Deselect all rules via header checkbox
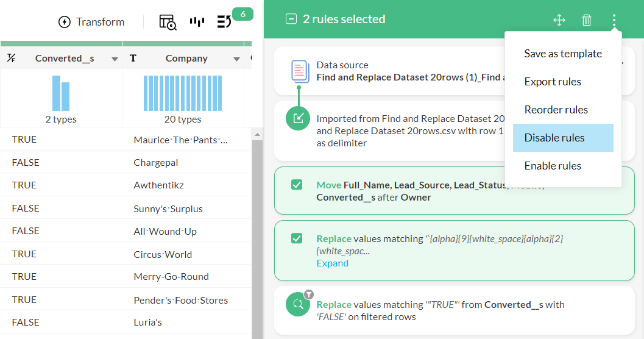The width and height of the screenshot is (644, 339). point(291,19)
